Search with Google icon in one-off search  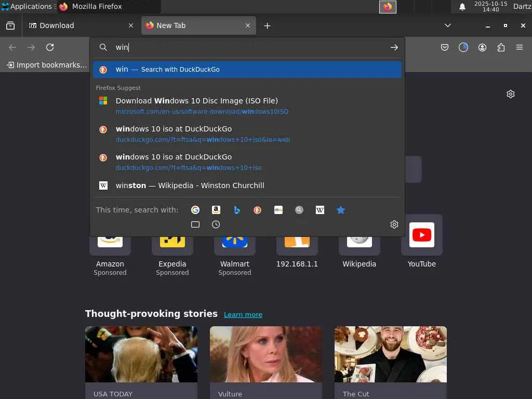pyautogui.click(x=195, y=210)
